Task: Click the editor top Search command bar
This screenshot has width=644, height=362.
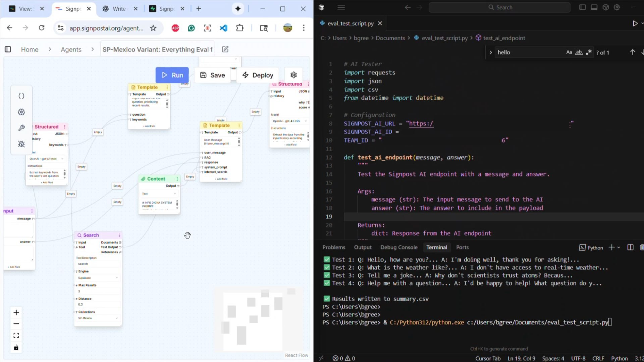Action: [x=499, y=7]
